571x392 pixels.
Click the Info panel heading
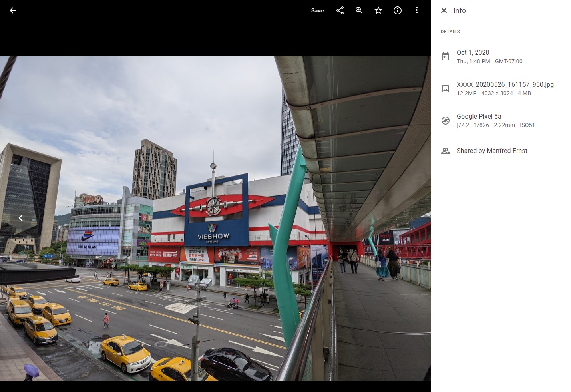(x=460, y=10)
